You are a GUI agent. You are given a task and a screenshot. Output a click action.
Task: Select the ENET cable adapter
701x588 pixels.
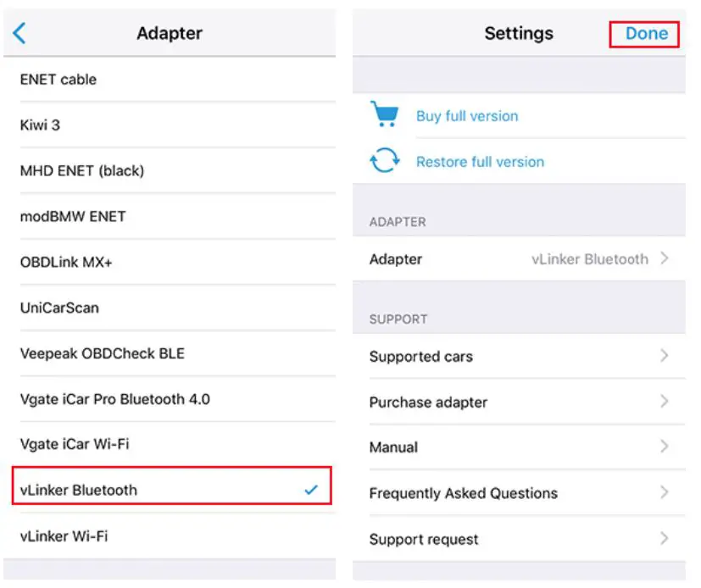pyautogui.click(x=58, y=79)
